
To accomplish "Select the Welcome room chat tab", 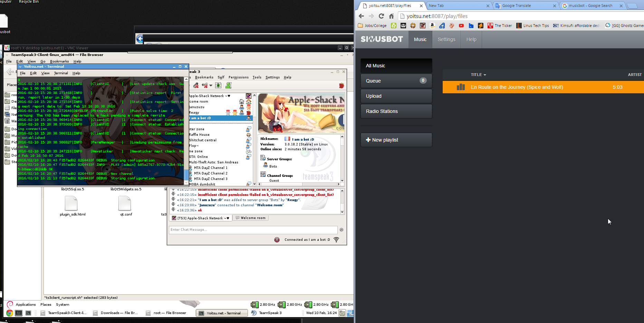I will (251, 218).
